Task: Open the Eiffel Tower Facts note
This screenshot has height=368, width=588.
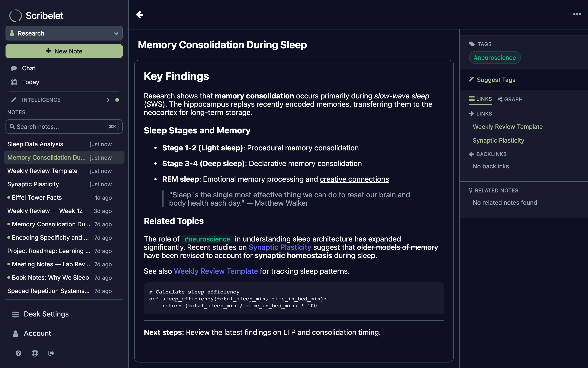Action: [x=64, y=198]
